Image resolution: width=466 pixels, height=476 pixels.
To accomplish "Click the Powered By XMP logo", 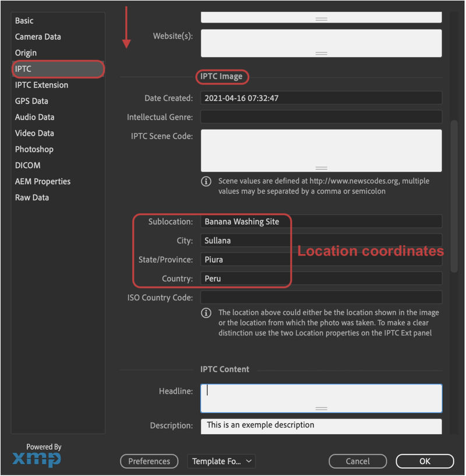I will pyautogui.click(x=37, y=455).
